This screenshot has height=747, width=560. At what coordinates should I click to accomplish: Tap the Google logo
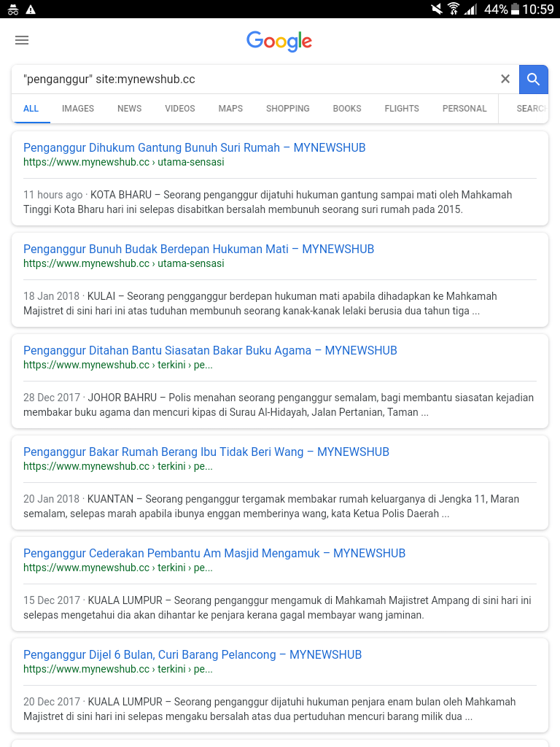(x=279, y=42)
